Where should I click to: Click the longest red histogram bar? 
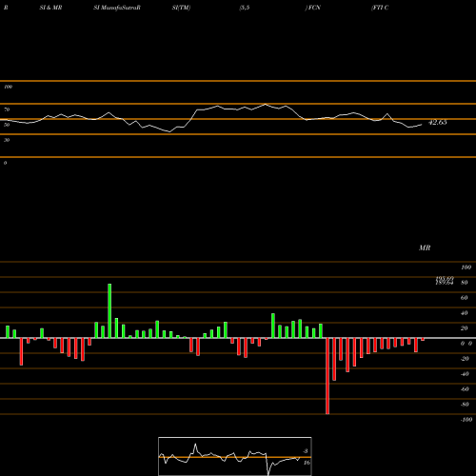327,376
